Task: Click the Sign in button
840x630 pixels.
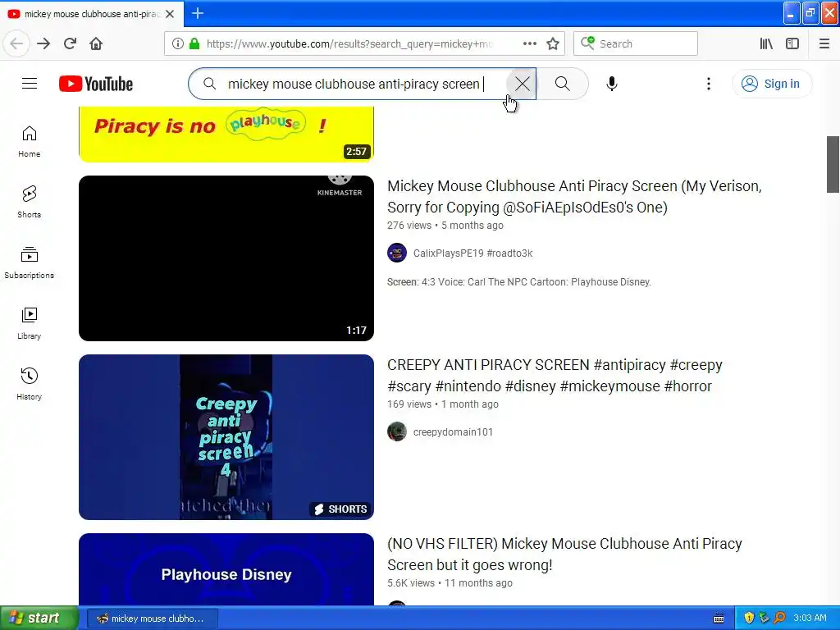Action: coord(771,84)
